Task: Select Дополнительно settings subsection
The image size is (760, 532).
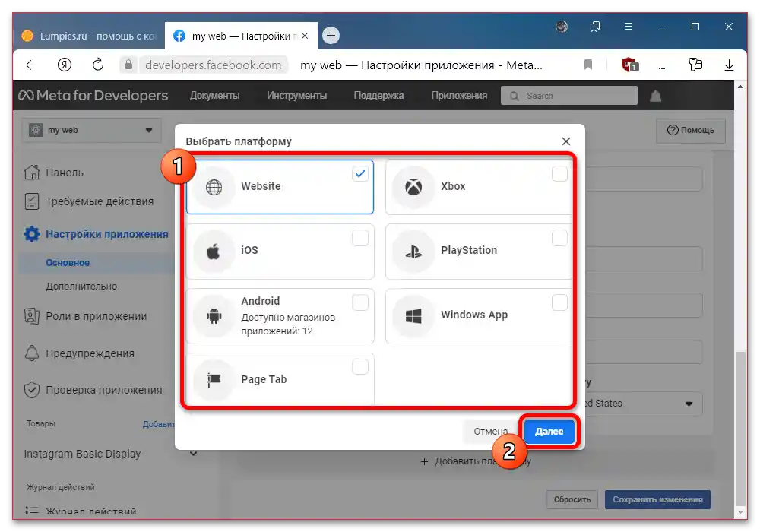Action: (81, 287)
